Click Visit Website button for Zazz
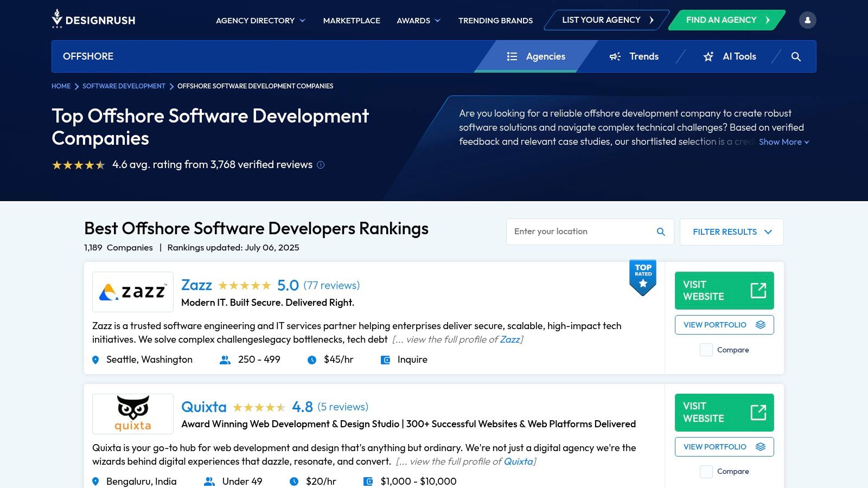 coord(724,291)
